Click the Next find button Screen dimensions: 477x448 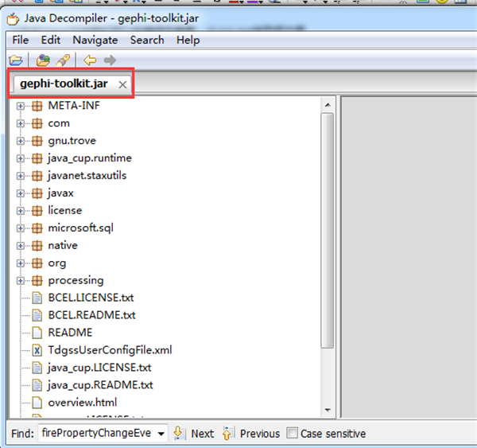click(x=194, y=434)
